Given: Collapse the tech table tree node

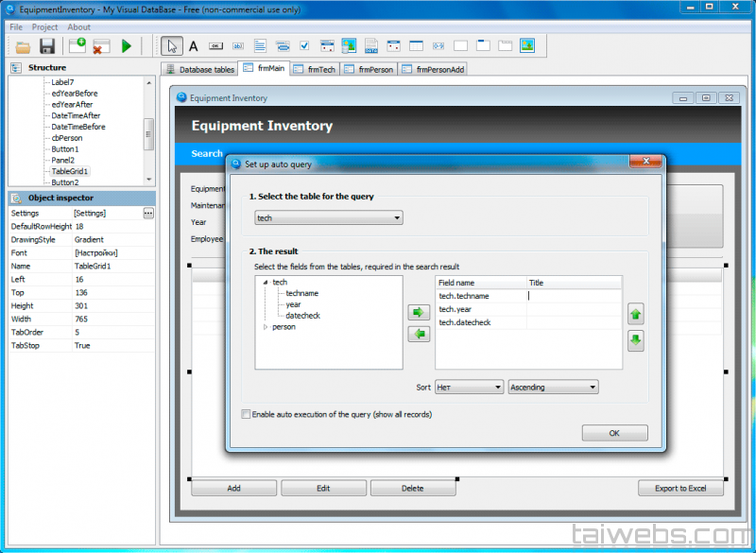Looking at the screenshot, I should pyautogui.click(x=265, y=283).
